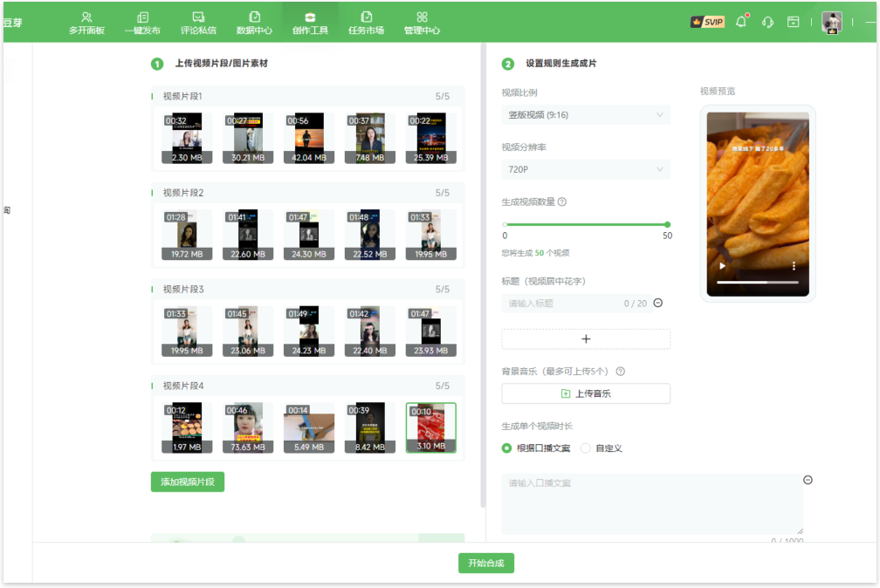Image resolution: width=880 pixels, height=588 pixels.
Task: Open the three-dot menu in video preview
Action: [x=794, y=265]
